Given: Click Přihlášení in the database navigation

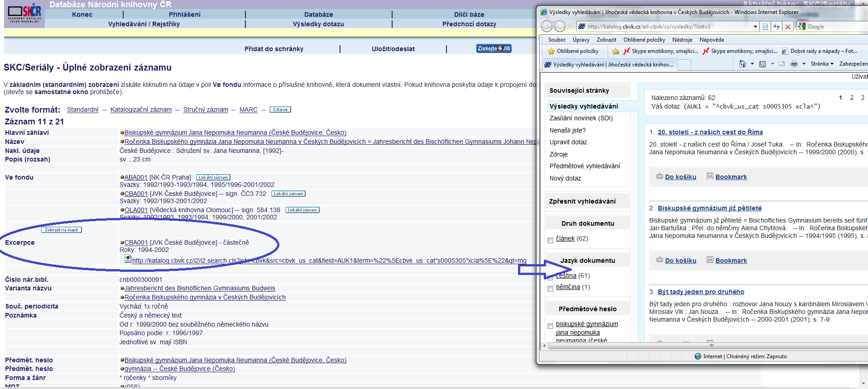Looking at the screenshot, I should point(185,14).
